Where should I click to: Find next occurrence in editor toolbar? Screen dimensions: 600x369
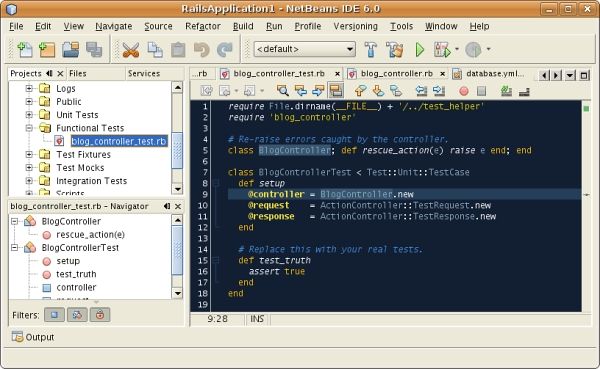[318, 91]
